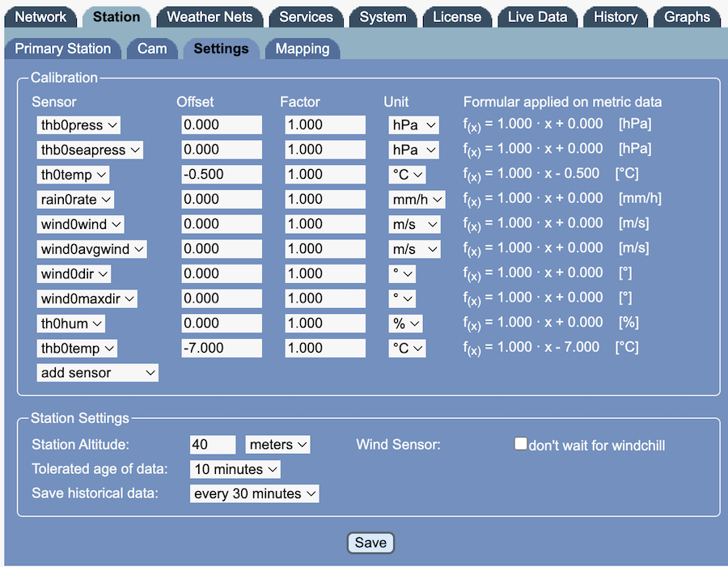Image resolution: width=728 pixels, height=567 pixels.
Task: Change Station Altitude unit meters dropdown
Action: coord(278,445)
